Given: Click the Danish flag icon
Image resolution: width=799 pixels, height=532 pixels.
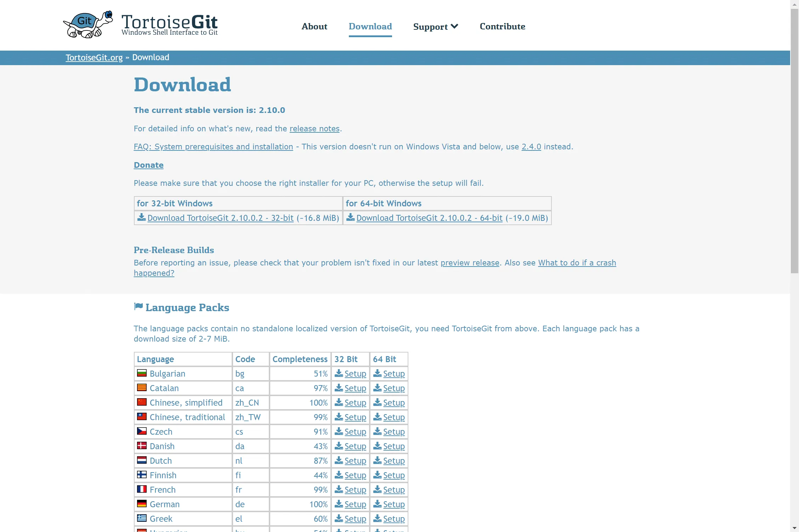Looking at the screenshot, I should click(x=142, y=446).
